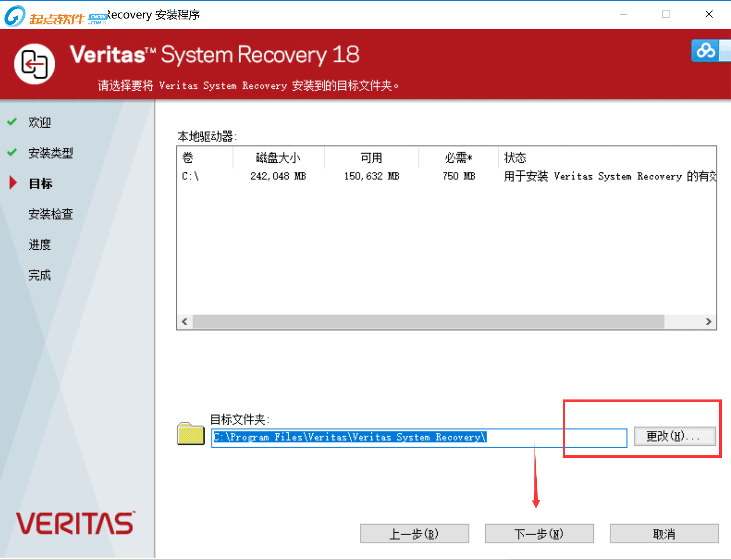This screenshot has width=731, height=560.
Task: Click the yellow destination folder icon
Action: pos(191,434)
